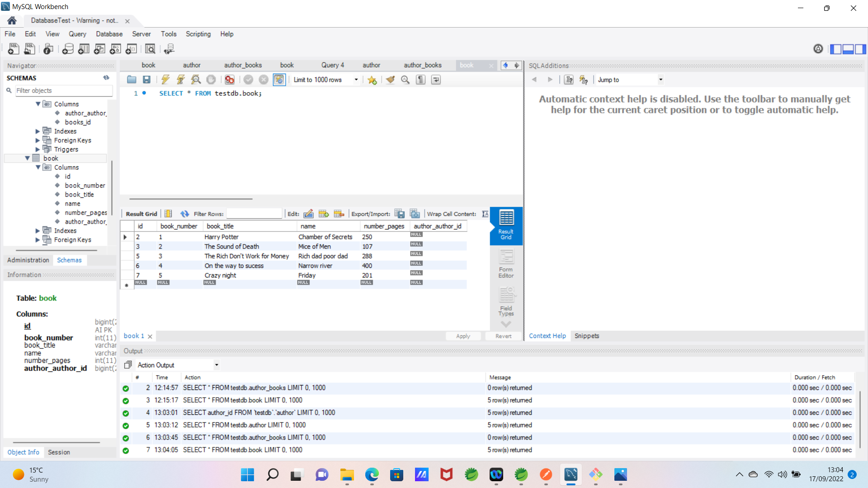Open the inspector icon in main toolbar

tap(48, 49)
